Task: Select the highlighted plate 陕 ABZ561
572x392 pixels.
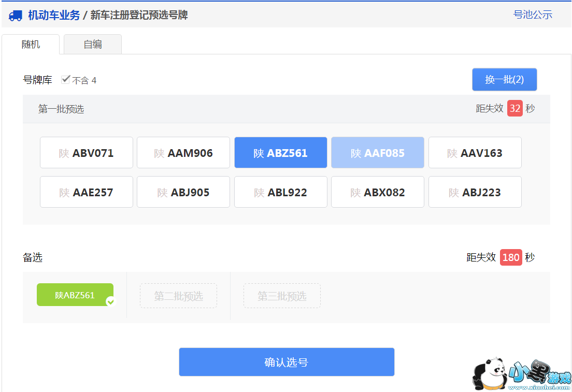Action: (x=280, y=153)
